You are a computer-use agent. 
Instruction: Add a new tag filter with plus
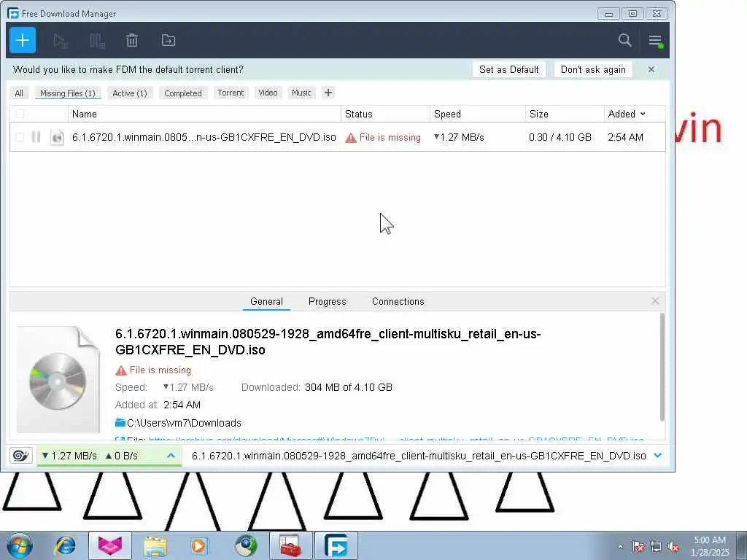tap(328, 93)
